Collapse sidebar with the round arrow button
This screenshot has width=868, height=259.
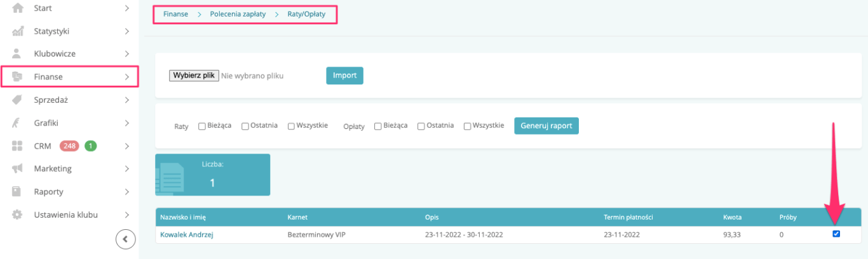(126, 239)
